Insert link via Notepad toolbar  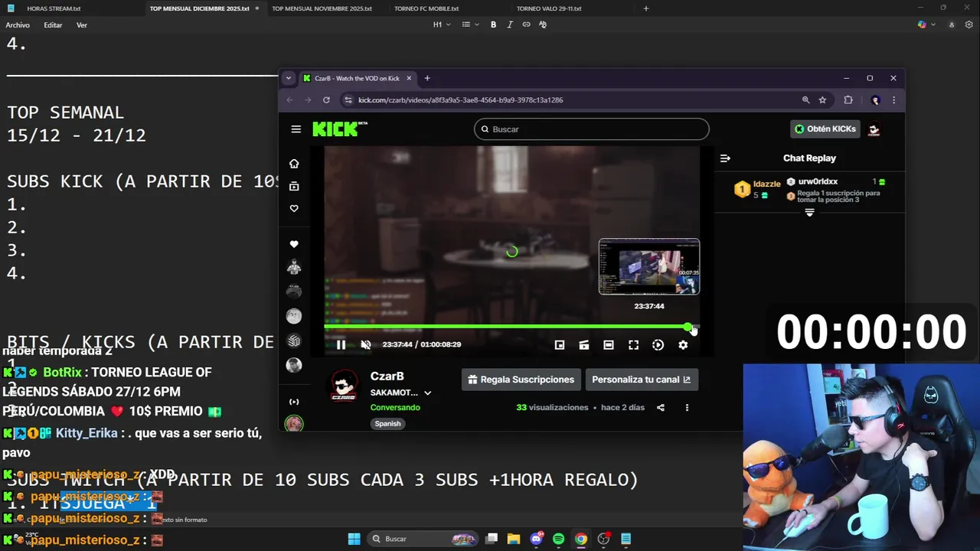526,24
